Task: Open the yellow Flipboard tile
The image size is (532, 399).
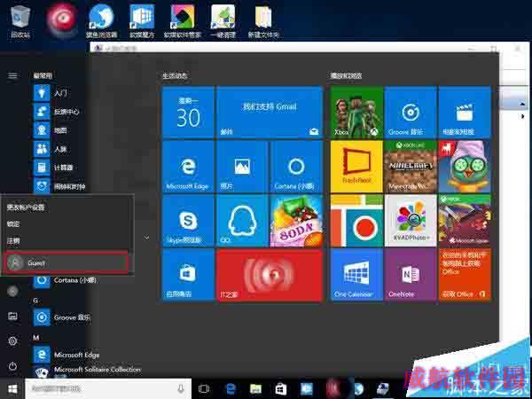Action: (x=356, y=167)
